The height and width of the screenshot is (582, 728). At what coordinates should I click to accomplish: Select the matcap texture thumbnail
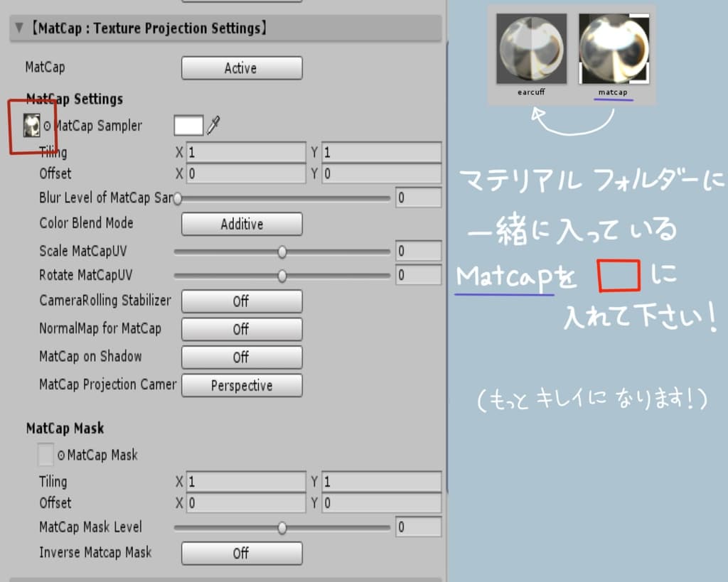(x=614, y=49)
